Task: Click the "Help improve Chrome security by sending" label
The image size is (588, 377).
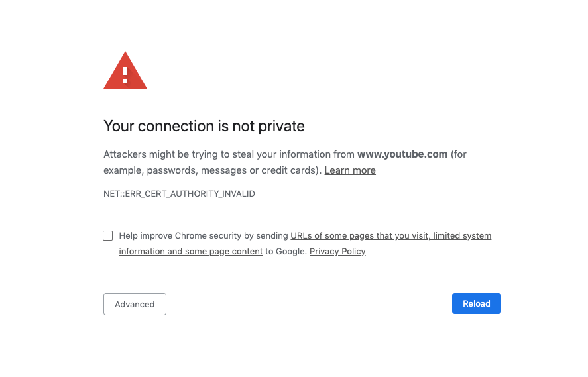Action: pos(204,236)
